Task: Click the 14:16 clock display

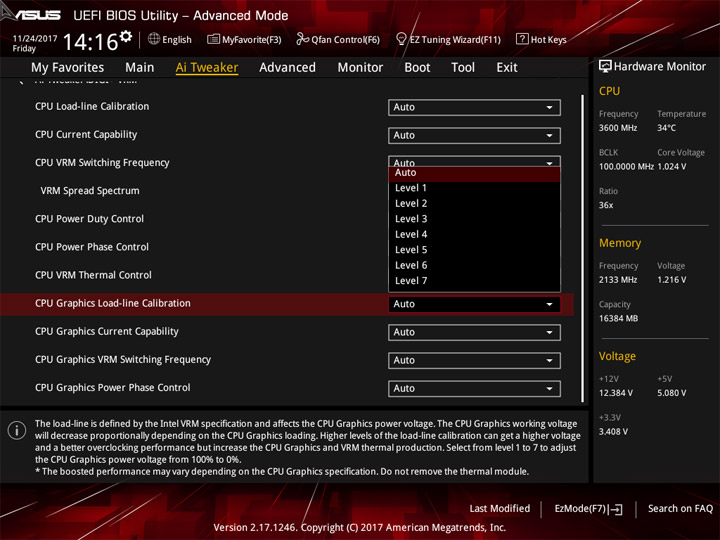Action: click(90, 42)
